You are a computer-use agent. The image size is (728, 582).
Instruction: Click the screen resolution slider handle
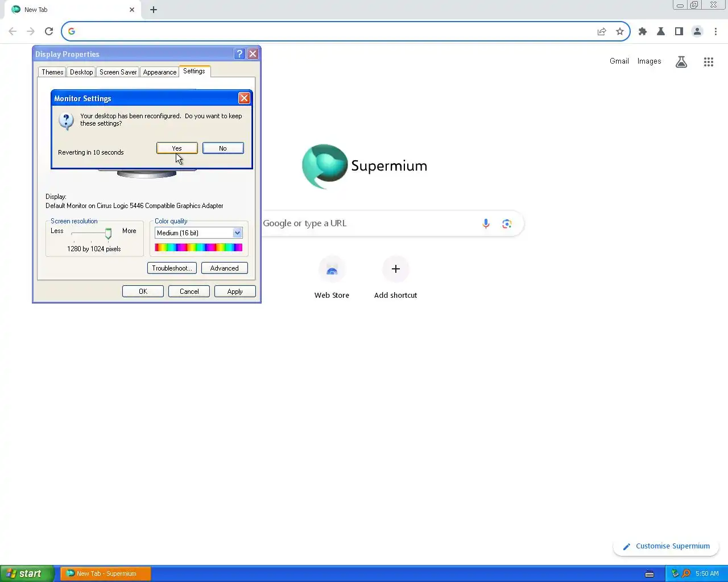[x=108, y=234]
